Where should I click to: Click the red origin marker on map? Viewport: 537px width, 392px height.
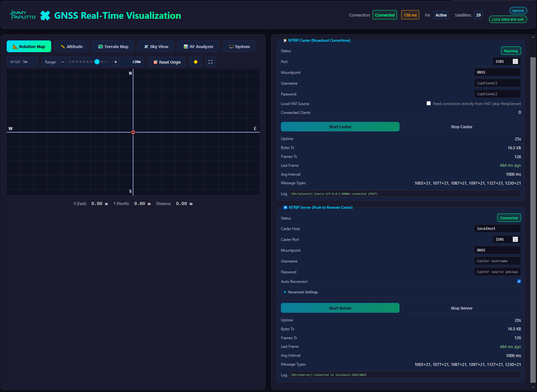tap(133, 132)
